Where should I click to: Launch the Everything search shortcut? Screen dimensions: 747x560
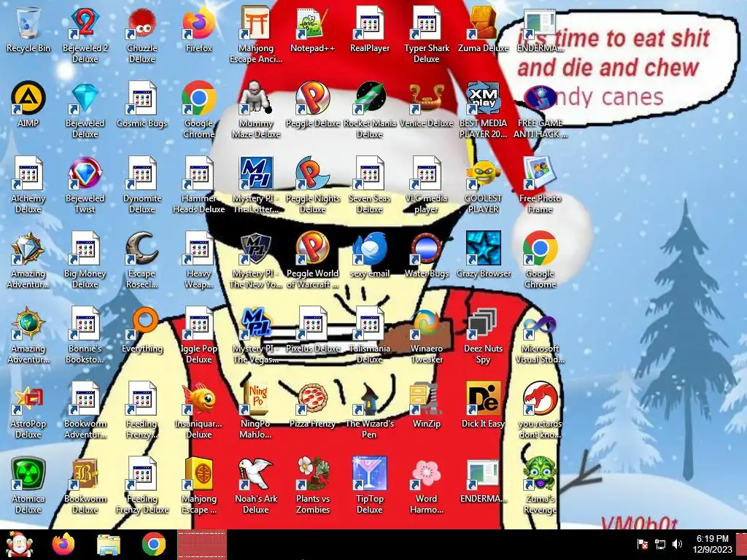pyautogui.click(x=142, y=330)
